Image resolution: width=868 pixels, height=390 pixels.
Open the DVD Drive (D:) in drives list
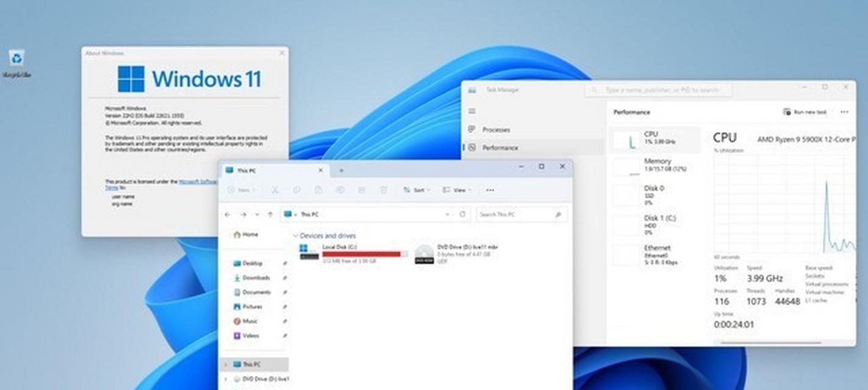[x=457, y=253]
